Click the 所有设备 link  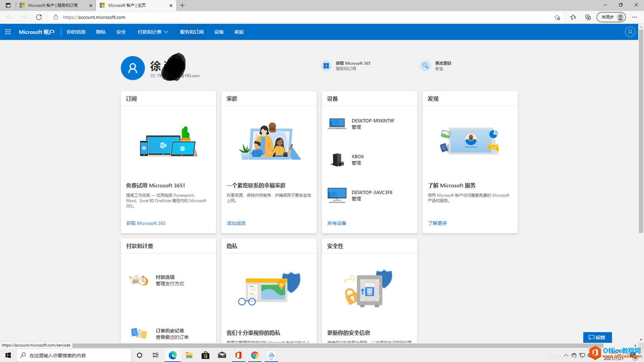(336, 223)
